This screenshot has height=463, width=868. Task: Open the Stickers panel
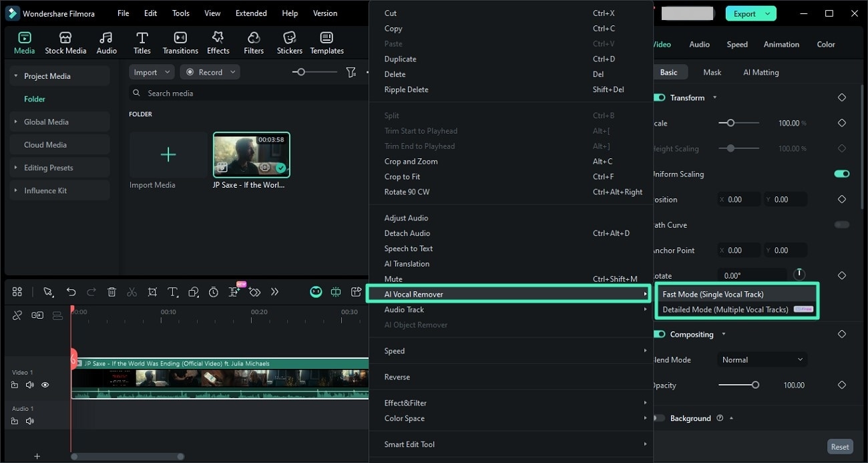pyautogui.click(x=289, y=41)
